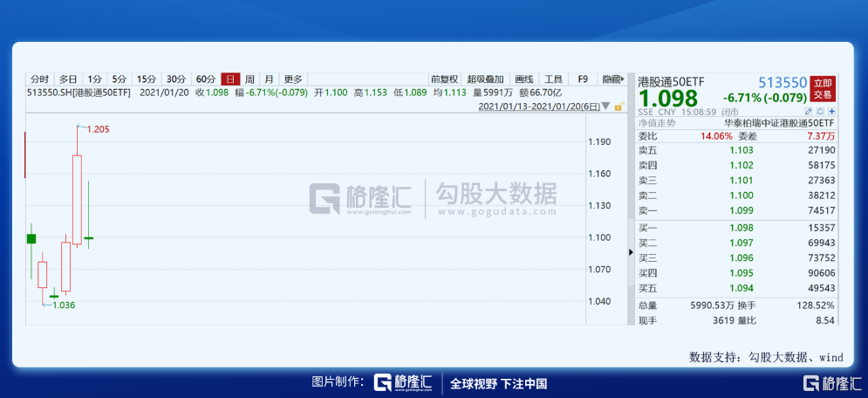Click the red 立即交易 trade button
868x398 pixels.
[822, 89]
